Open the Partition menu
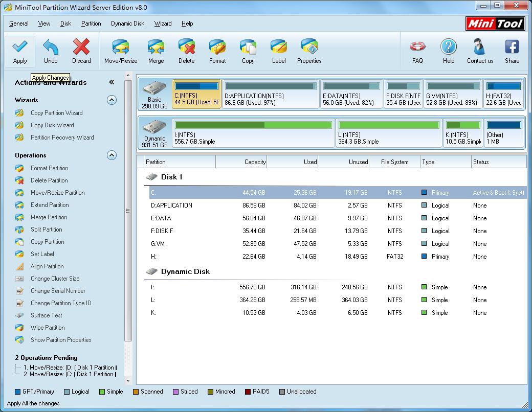The image size is (532, 412). point(91,24)
